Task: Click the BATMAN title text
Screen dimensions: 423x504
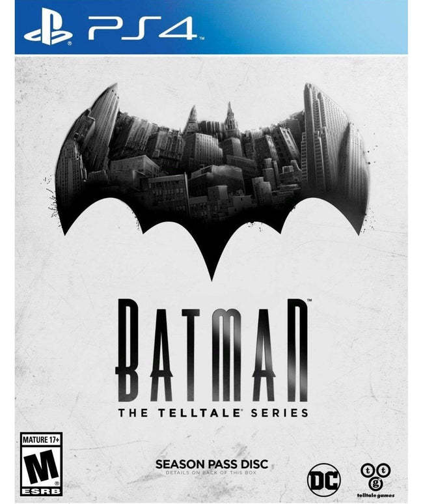Action: pyautogui.click(x=212, y=350)
